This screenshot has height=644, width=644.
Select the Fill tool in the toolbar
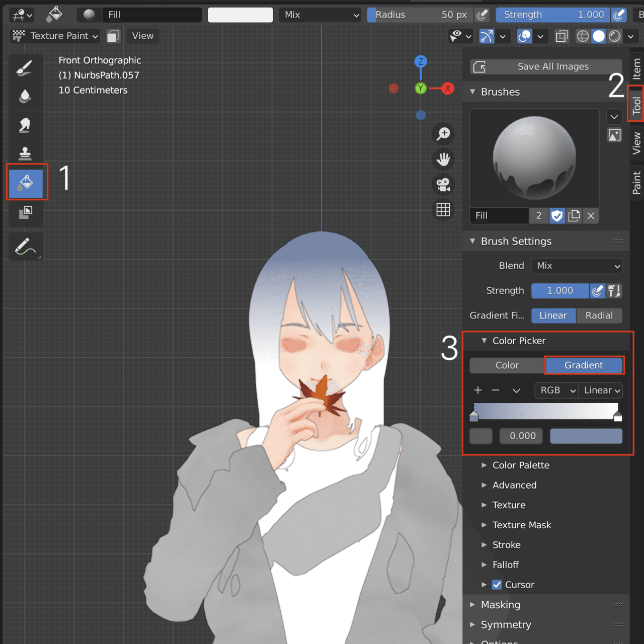click(26, 183)
